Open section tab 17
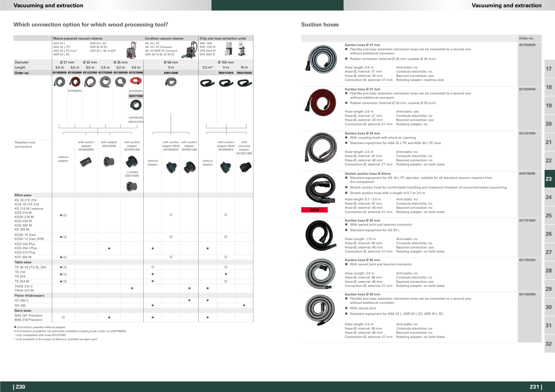Image resolution: width=555 pixels, height=392 pixels. click(x=549, y=69)
